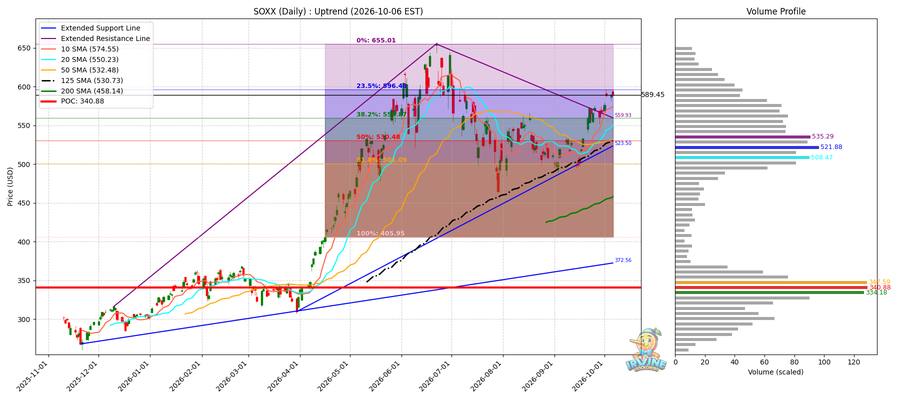
Task: Select the 10 SMA (574.55) legend entry
Action: [87, 49]
